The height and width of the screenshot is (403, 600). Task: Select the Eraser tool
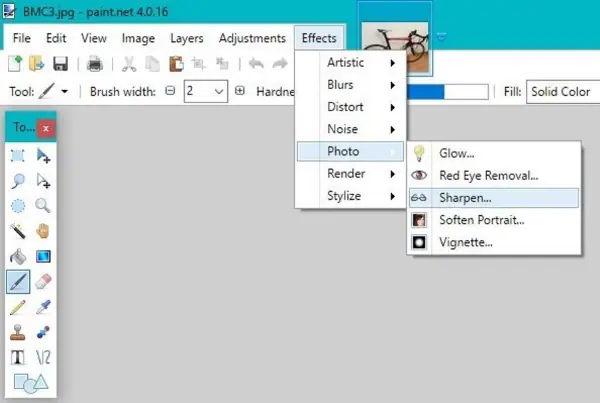(43, 282)
